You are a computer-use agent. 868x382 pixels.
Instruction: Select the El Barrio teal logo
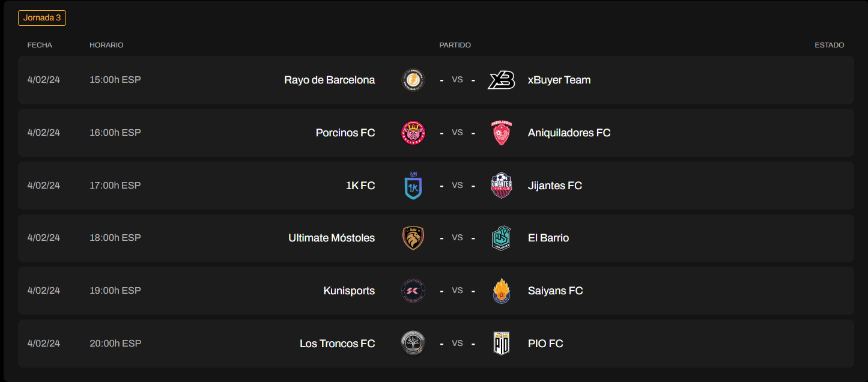click(x=502, y=237)
